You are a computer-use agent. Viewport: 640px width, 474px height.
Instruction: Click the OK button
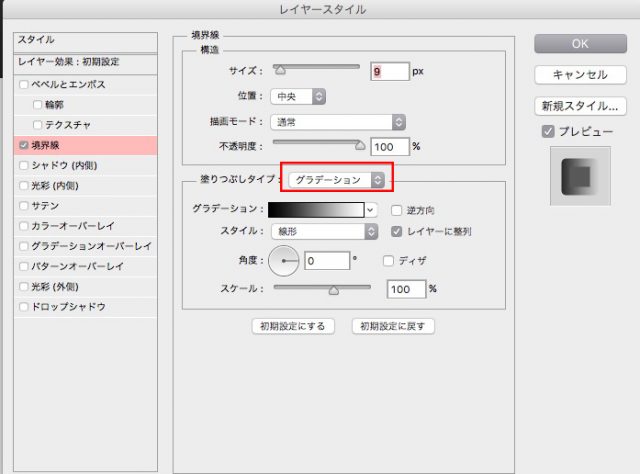580,43
